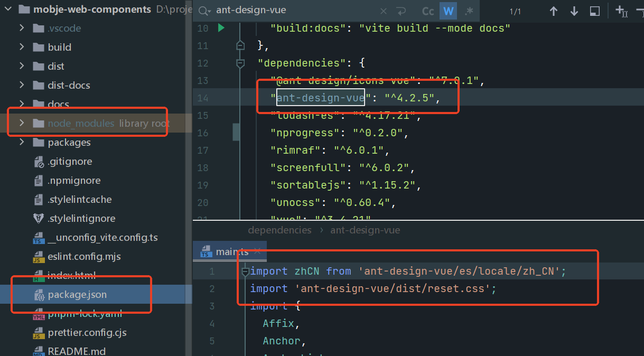Viewport: 644px width, 356px height.
Task: Click the stylelint icon of .stylelintignore
Action: 39,218
